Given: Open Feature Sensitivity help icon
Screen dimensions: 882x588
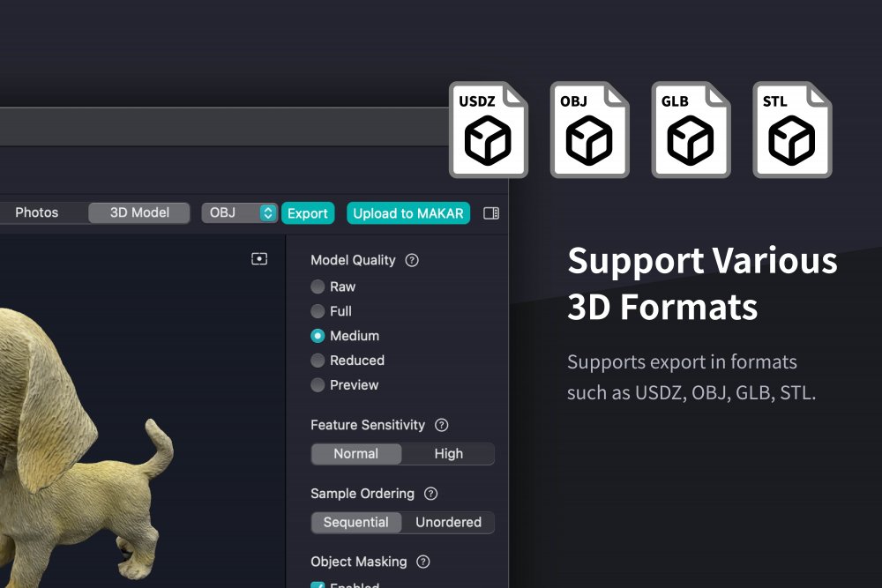Looking at the screenshot, I should click(x=442, y=425).
